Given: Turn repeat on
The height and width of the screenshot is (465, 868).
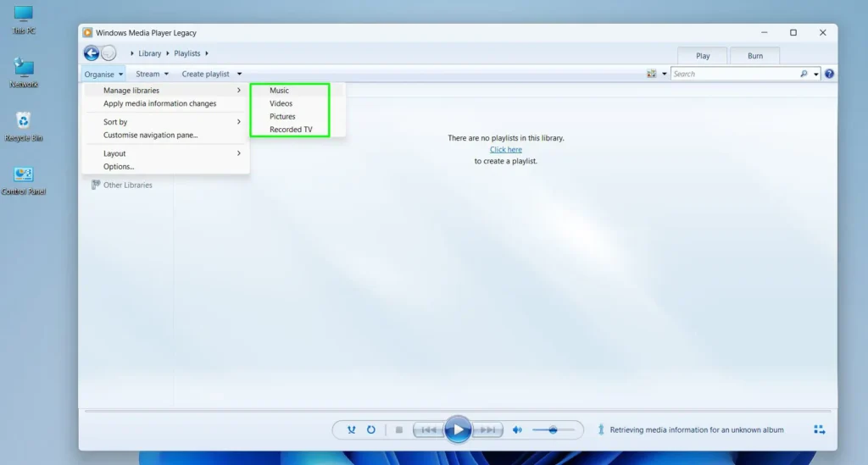Looking at the screenshot, I should coord(371,429).
